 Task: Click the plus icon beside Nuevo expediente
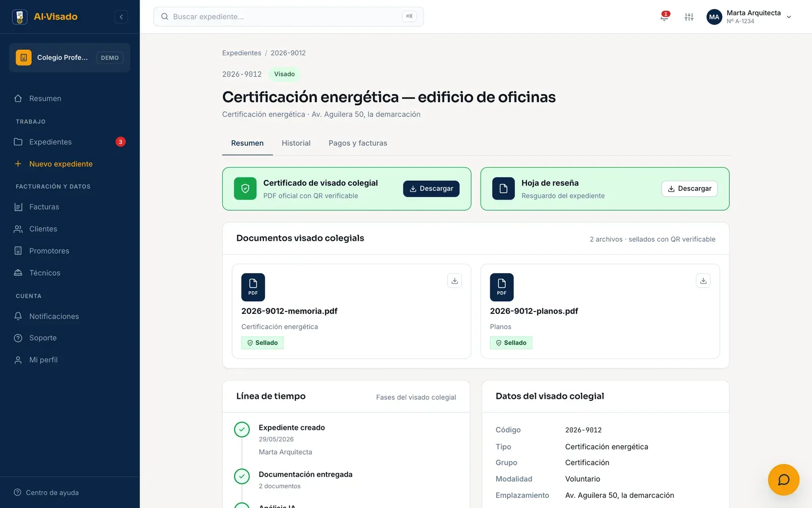point(18,164)
